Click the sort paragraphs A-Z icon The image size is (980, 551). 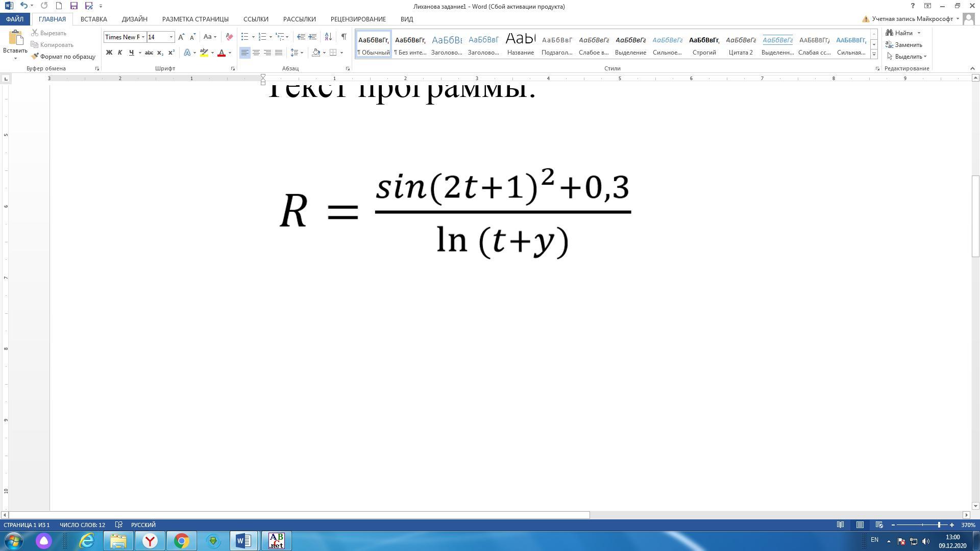tap(328, 37)
